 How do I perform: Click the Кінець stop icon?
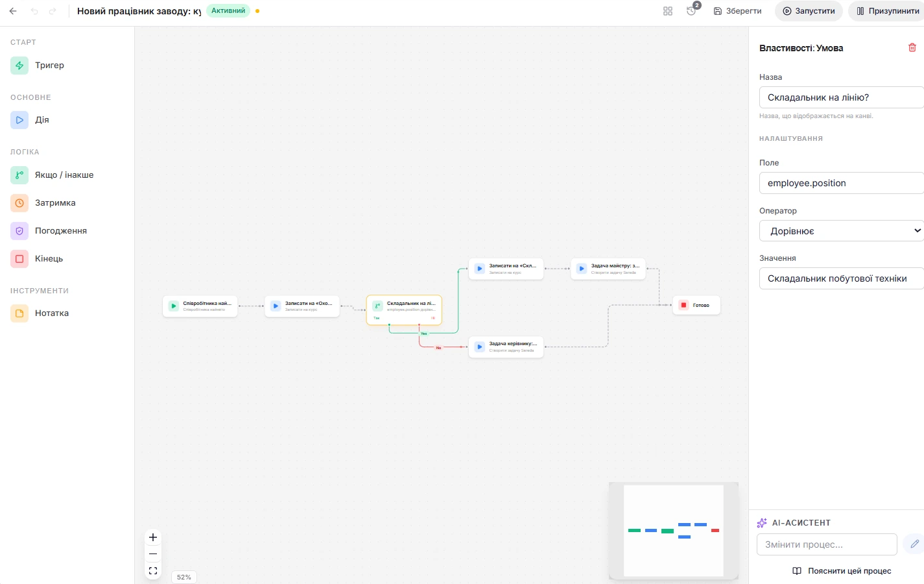pos(19,259)
